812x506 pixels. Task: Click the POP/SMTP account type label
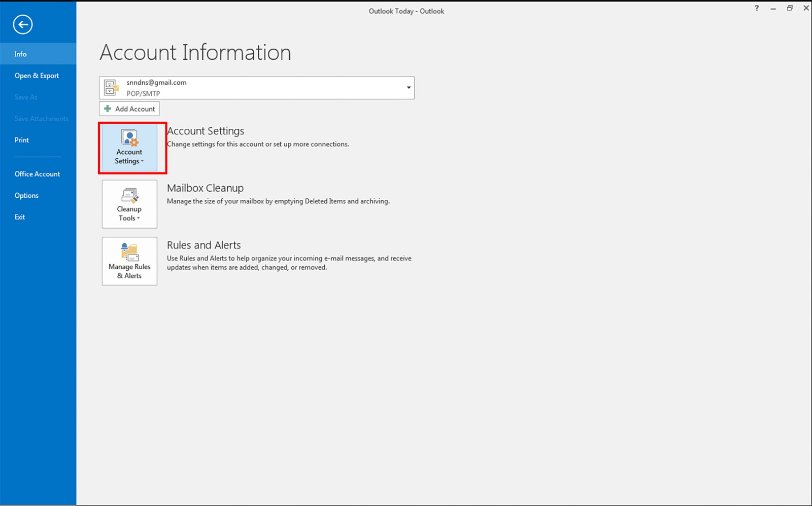(x=143, y=93)
